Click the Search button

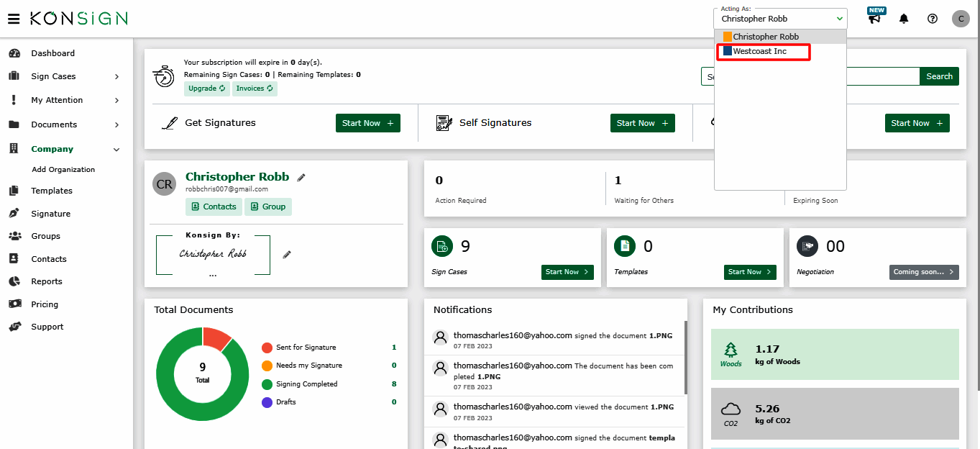[x=939, y=76]
